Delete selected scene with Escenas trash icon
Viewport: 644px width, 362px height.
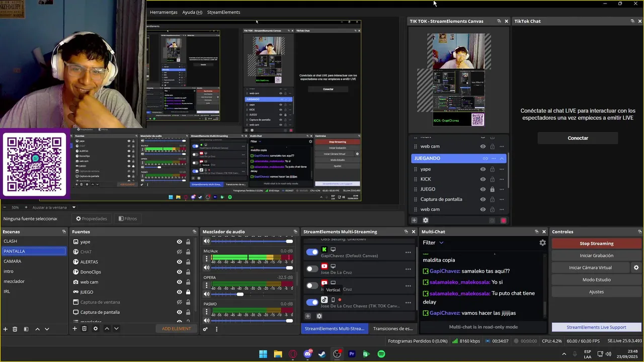click(15, 329)
